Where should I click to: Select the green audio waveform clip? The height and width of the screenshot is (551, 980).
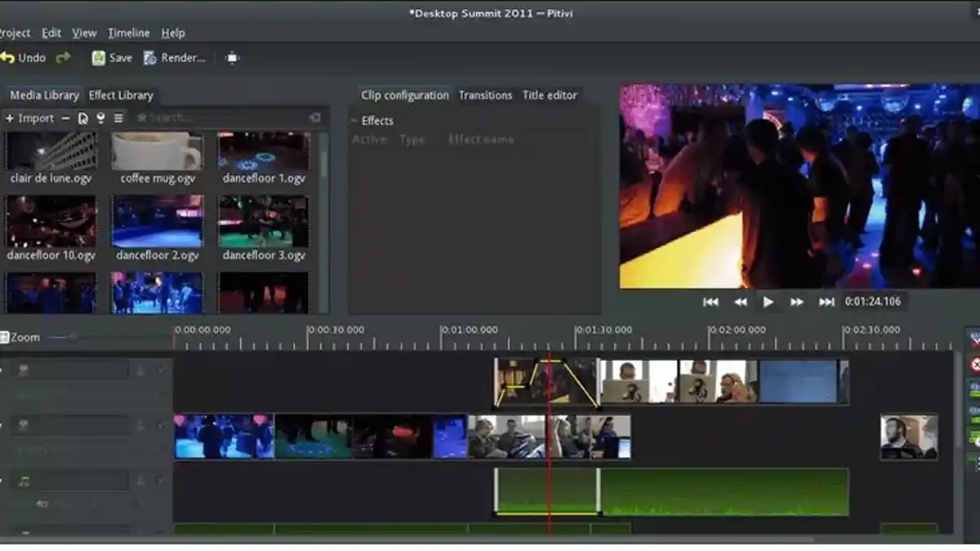tap(724, 492)
